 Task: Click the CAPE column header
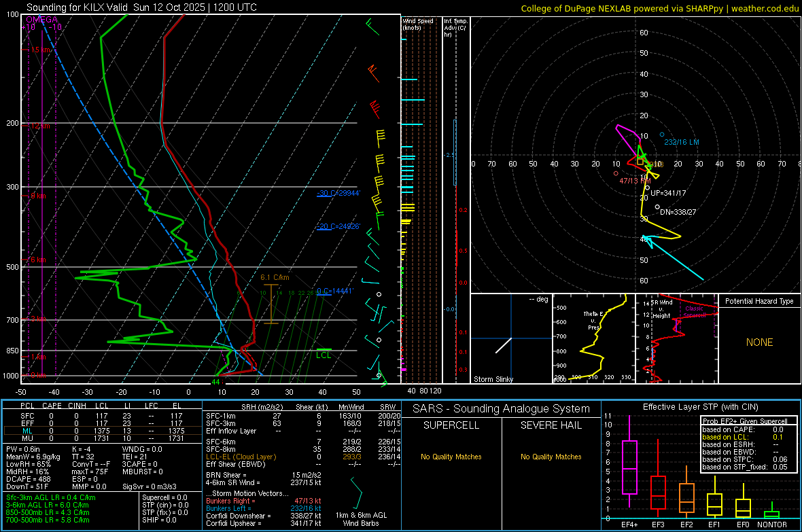coord(52,406)
